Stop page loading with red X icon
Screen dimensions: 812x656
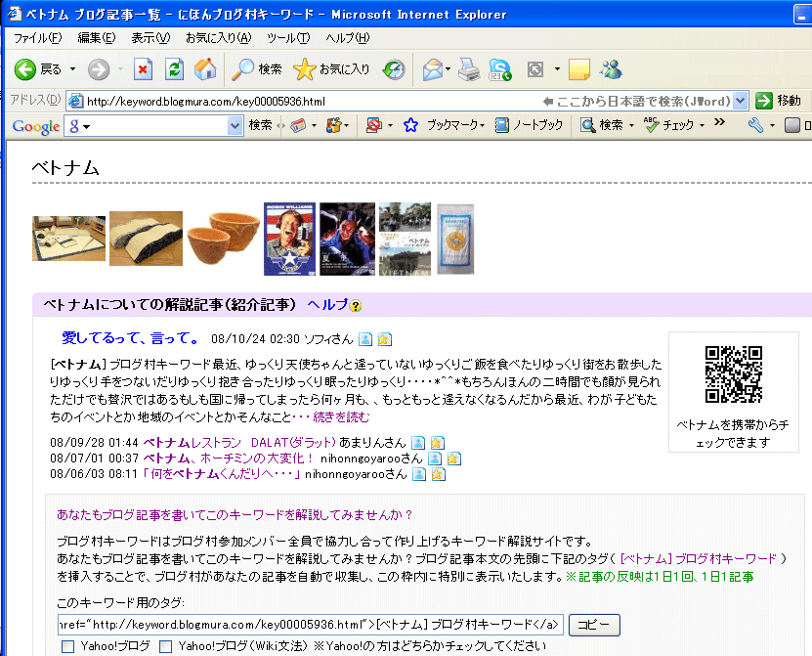[143, 68]
